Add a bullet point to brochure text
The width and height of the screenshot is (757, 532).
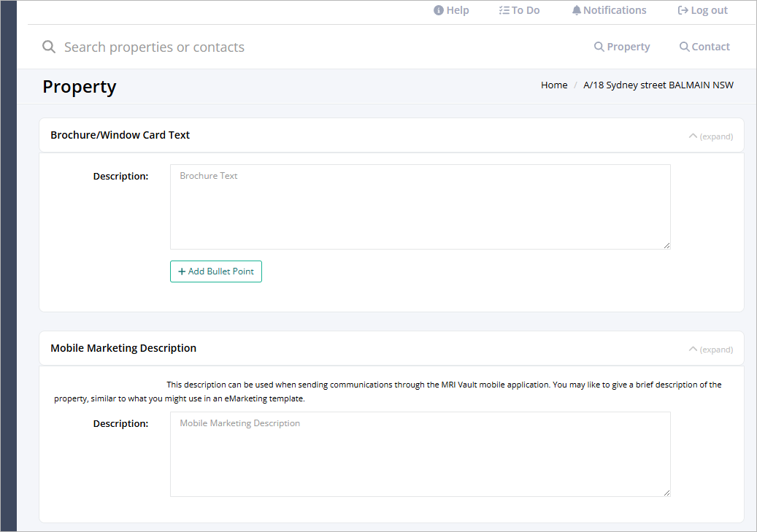click(x=216, y=271)
